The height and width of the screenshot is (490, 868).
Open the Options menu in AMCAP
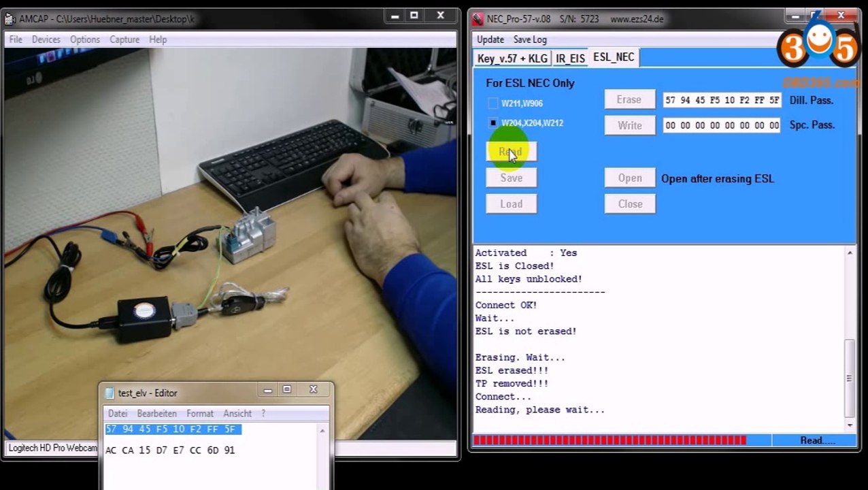point(85,39)
